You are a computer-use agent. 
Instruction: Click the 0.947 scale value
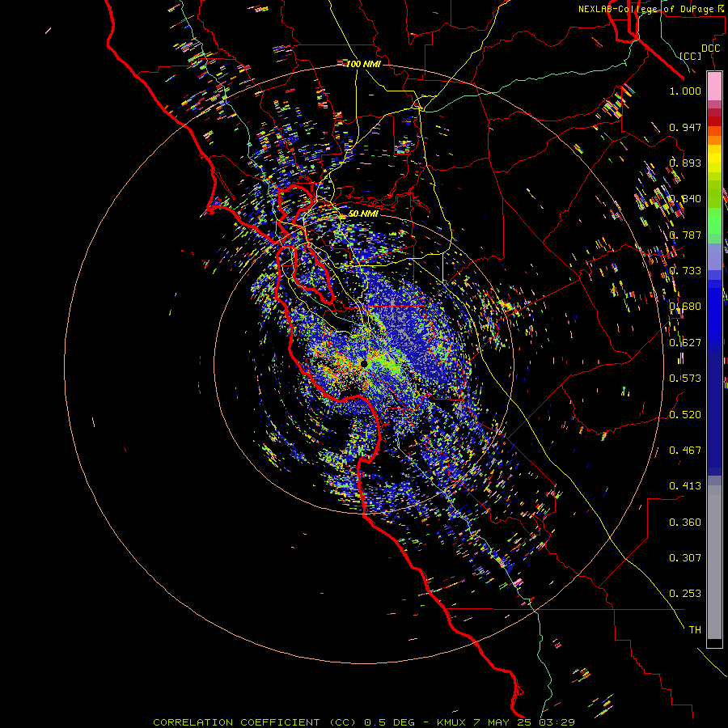click(x=685, y=127)
